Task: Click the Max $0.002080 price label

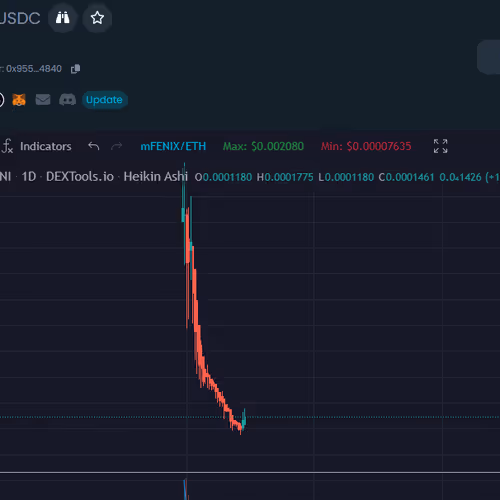Action: point(263,146)
